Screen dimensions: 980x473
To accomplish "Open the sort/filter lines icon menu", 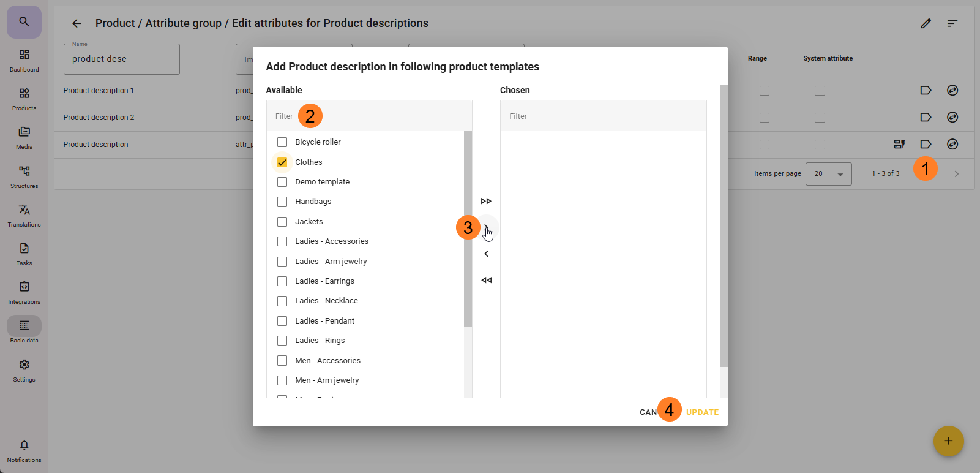I will (x=952, y=23).
